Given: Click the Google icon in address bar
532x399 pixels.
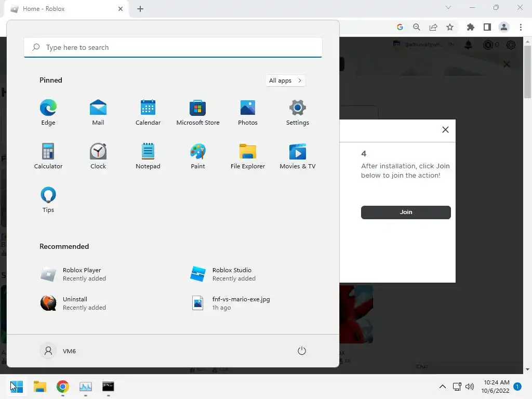Looking at the screenshot, I should tap(400, 27).
